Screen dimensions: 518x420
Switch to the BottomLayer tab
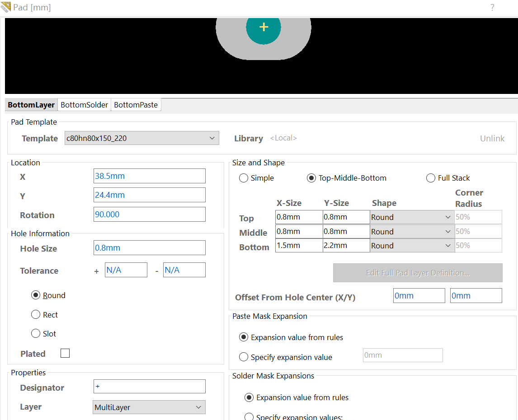tap(31, 105)
